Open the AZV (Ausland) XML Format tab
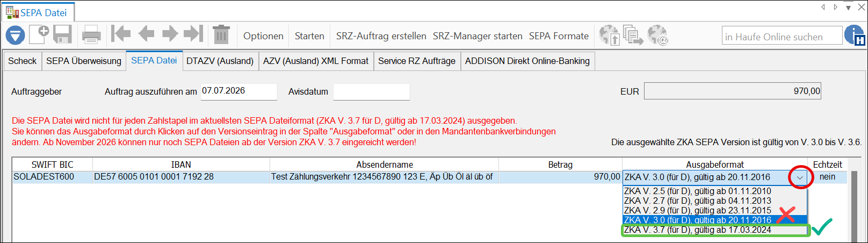 click(x=316, y=61)
